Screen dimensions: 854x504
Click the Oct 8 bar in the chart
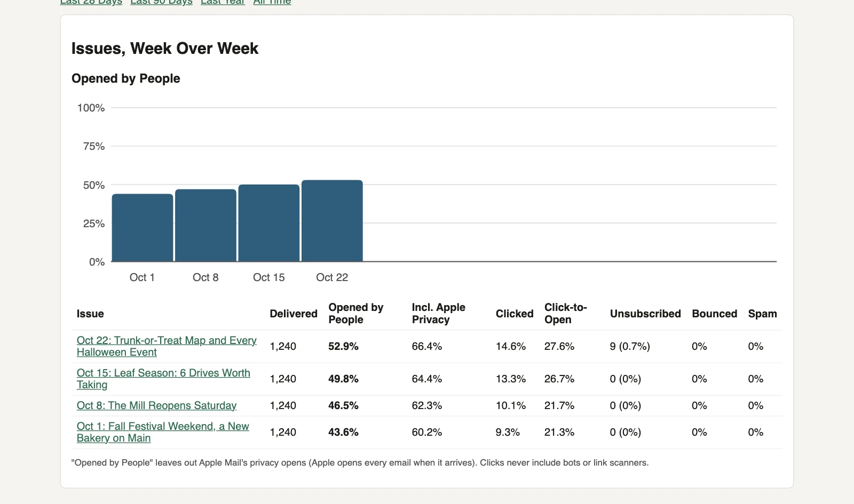[205, 225]
